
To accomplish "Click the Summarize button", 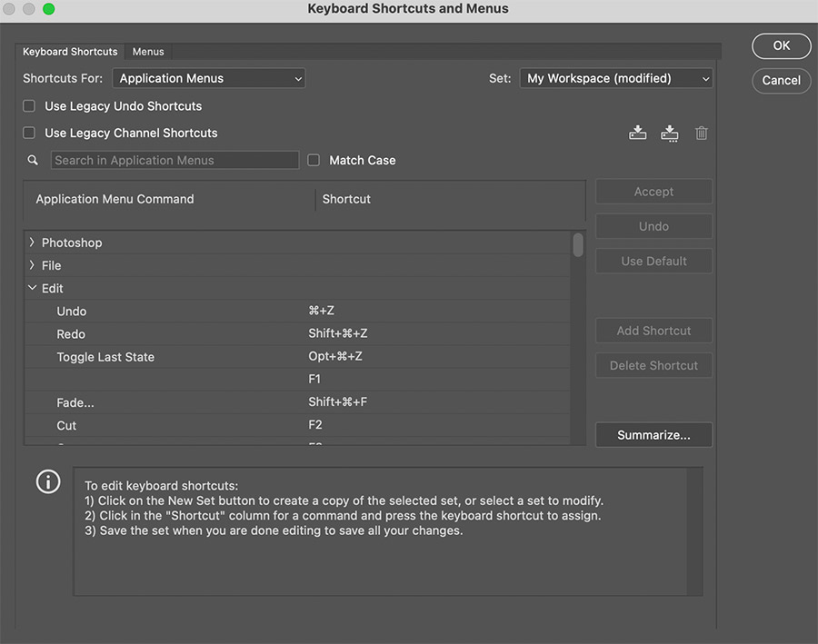I will (653, 435).
